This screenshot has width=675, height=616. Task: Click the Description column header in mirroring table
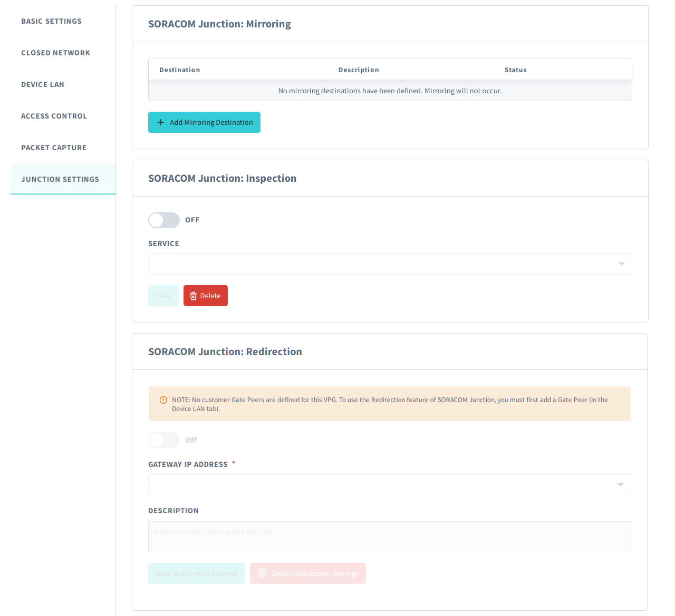(x=359, y=70)
